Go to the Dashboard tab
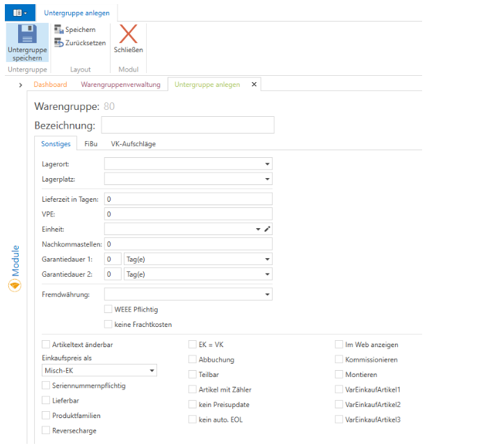This screenshot has height=448, width=484. (50, 85)
